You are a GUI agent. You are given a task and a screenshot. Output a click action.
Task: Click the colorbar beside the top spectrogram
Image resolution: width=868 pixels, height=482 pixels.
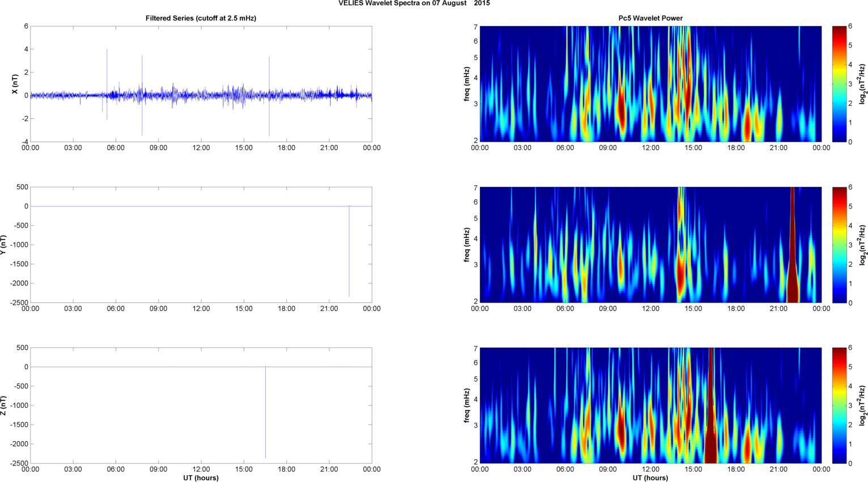(839, 84)
